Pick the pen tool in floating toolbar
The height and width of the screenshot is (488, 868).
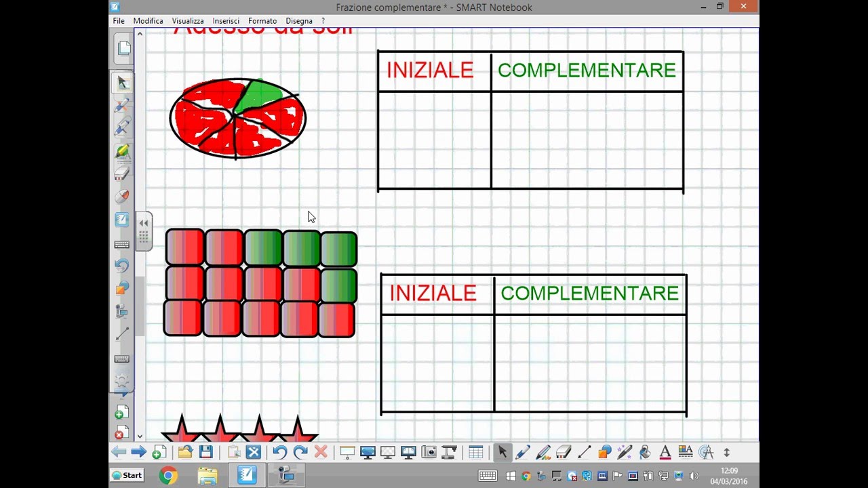(x=122, y=105)
